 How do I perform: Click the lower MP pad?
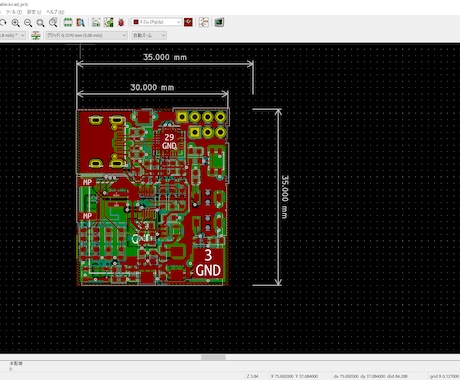click(87, 216)
